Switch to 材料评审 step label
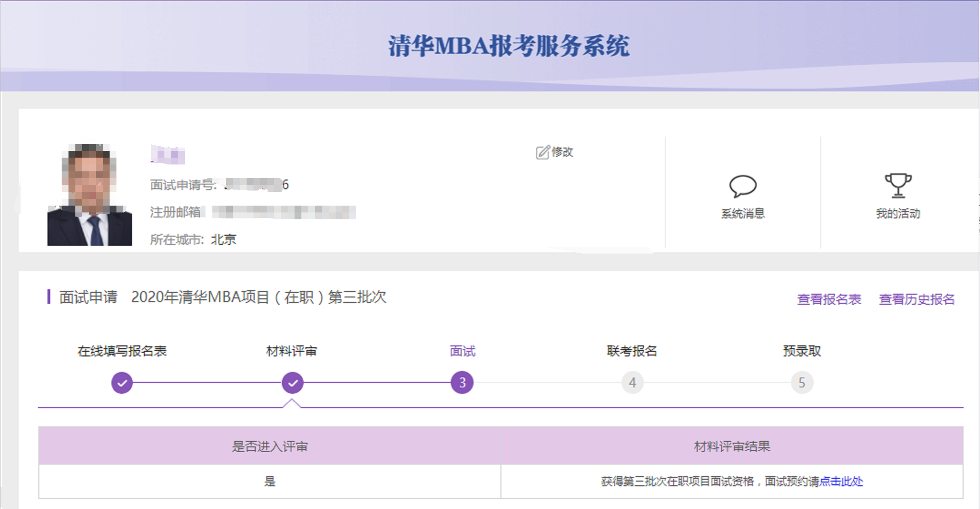 tap(291, 351)
